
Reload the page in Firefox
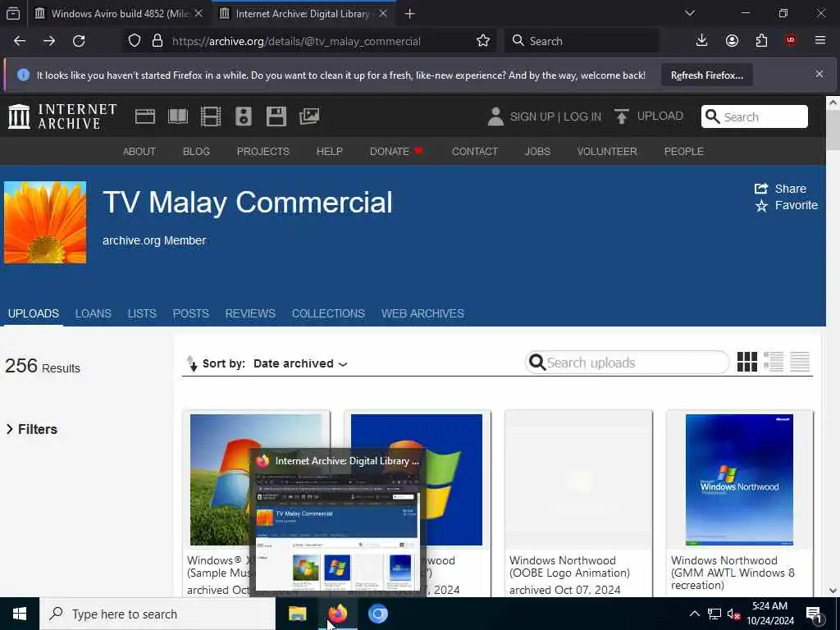79,41
